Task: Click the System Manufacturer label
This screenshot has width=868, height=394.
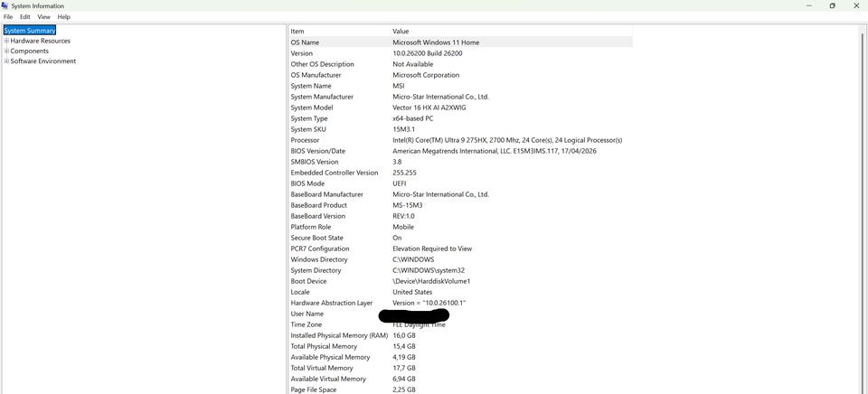Action: (x=322, y=97)
